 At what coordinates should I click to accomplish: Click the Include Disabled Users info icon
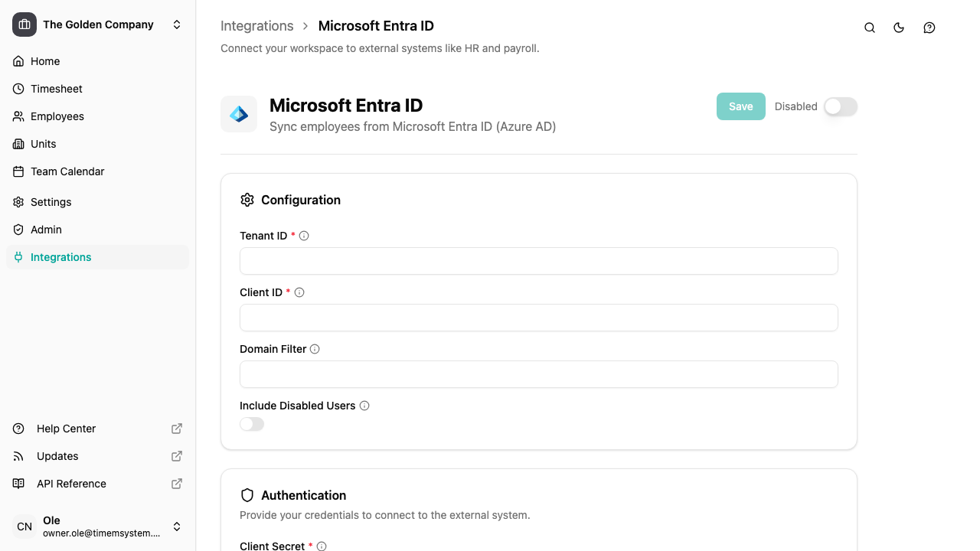click(x=365, y=406)
